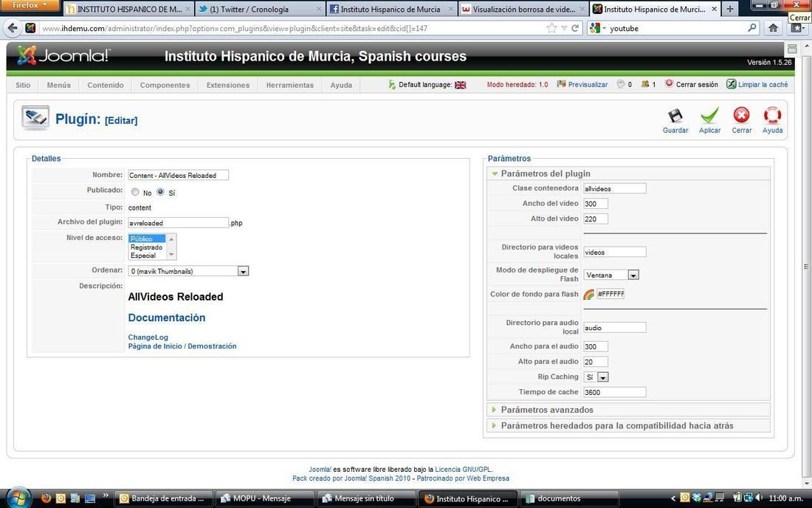Click the Joomla! logo
This screenshot has width=812, height=508.
(63, 55)
